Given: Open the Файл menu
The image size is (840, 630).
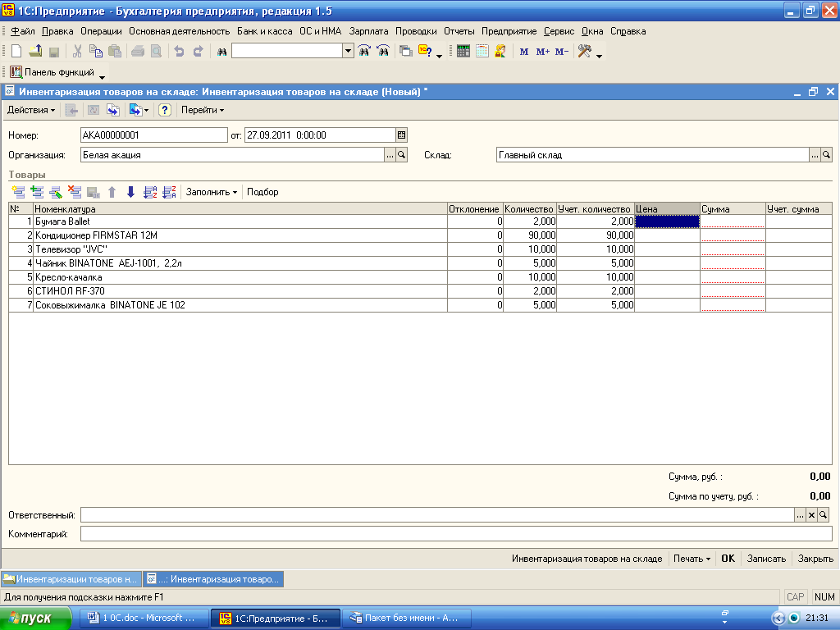Looking at the screenshot, I should click(22, 31).
